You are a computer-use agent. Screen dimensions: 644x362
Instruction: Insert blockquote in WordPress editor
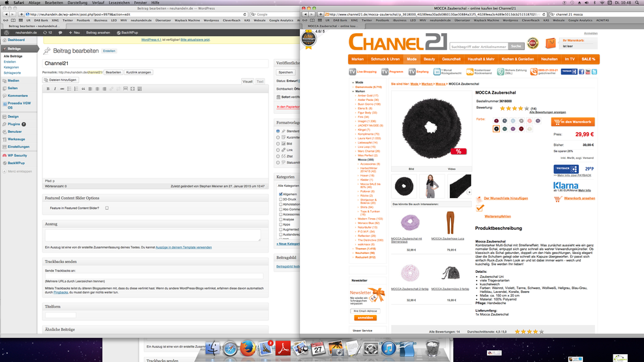83,89
